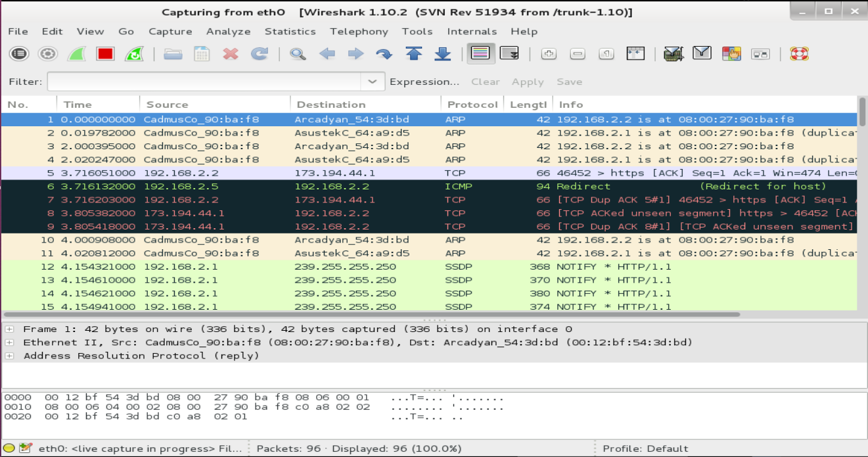Open help lifebuoy icon
This screenshot has height=457, width=868.
point(799,54)
